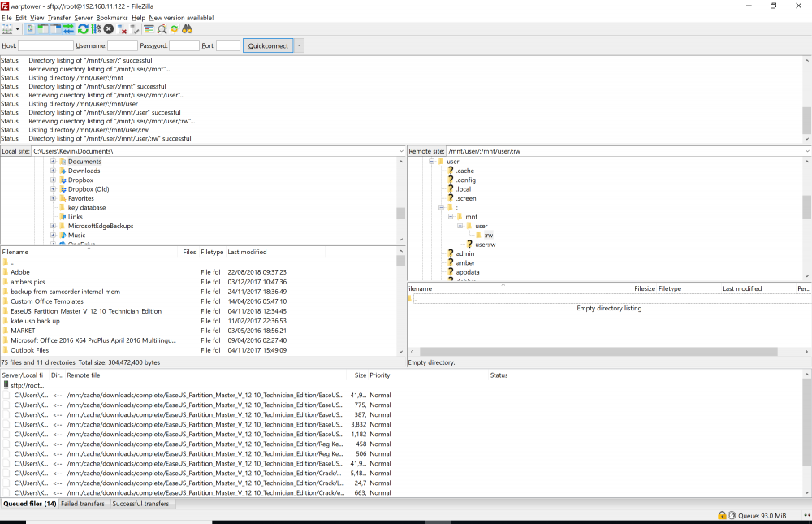This screenshot has height=524, width=812.
Task: Expand the Dropbox folder in local tree
Action: point(53,180)
